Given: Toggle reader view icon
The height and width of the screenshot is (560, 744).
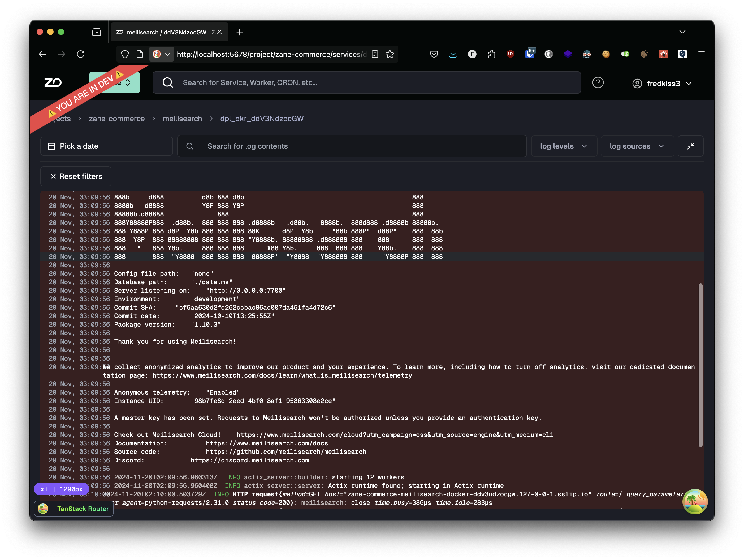Looking at the screenshot, I should point(375,54).
